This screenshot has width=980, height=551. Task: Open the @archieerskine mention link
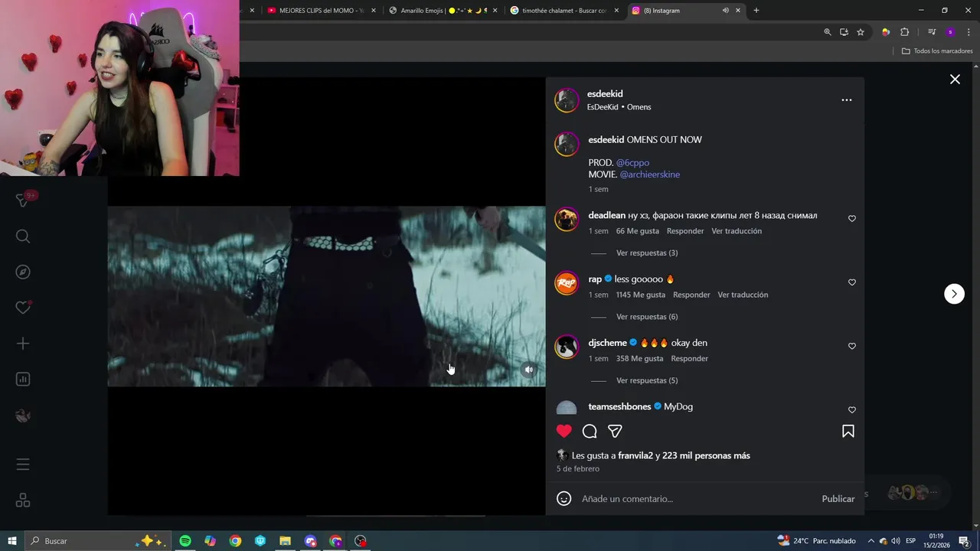coord(650,174)
